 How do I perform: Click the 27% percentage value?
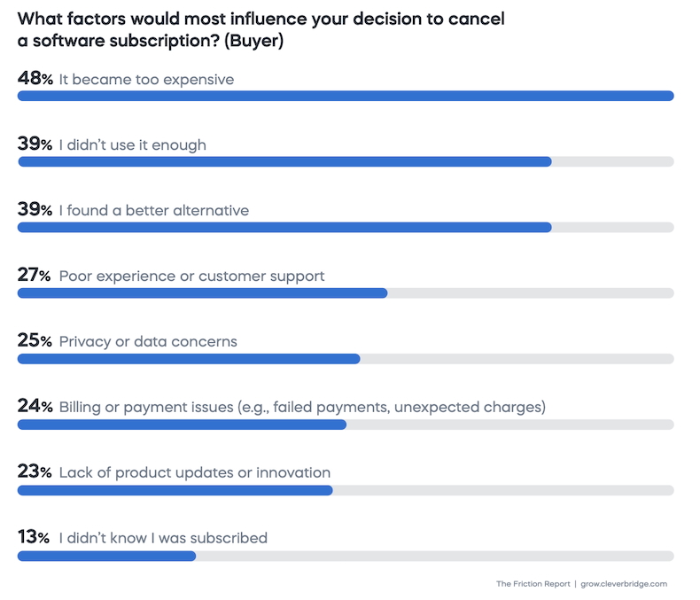pyautogui.click(x=35, y=276)
